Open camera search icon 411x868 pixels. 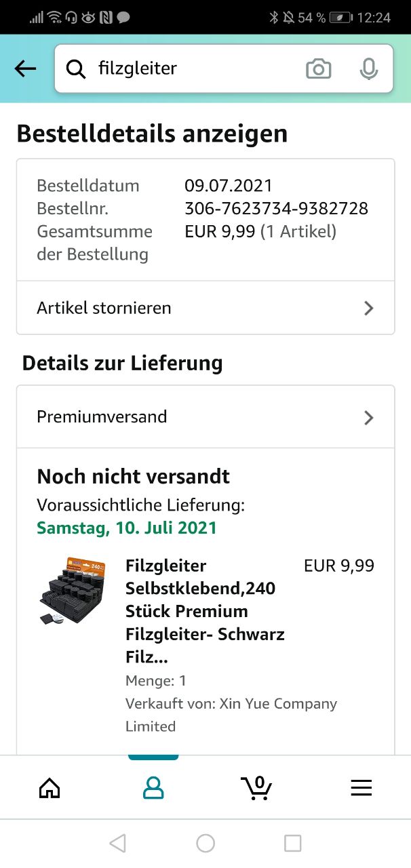coord(319,68)
